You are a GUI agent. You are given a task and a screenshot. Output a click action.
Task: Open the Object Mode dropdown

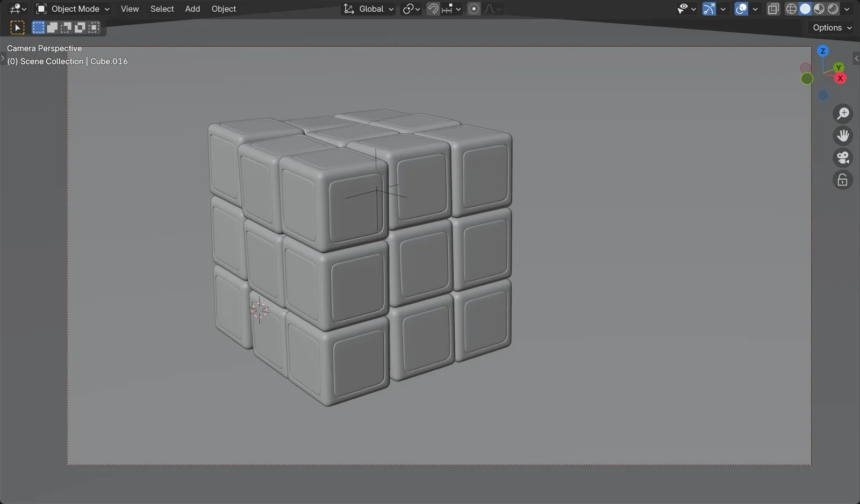[73, 9]
